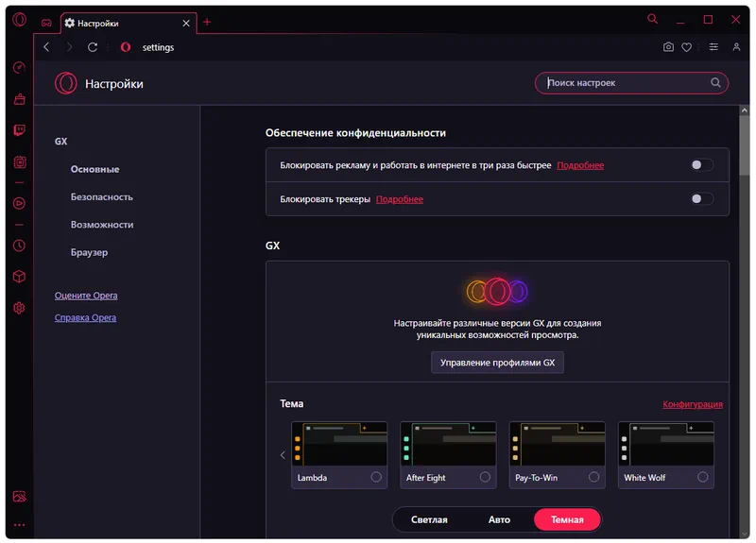The height and width of the screenshot is (543, 756).
Task: Click the search magnifier in settings search
Action: (715, 83)
